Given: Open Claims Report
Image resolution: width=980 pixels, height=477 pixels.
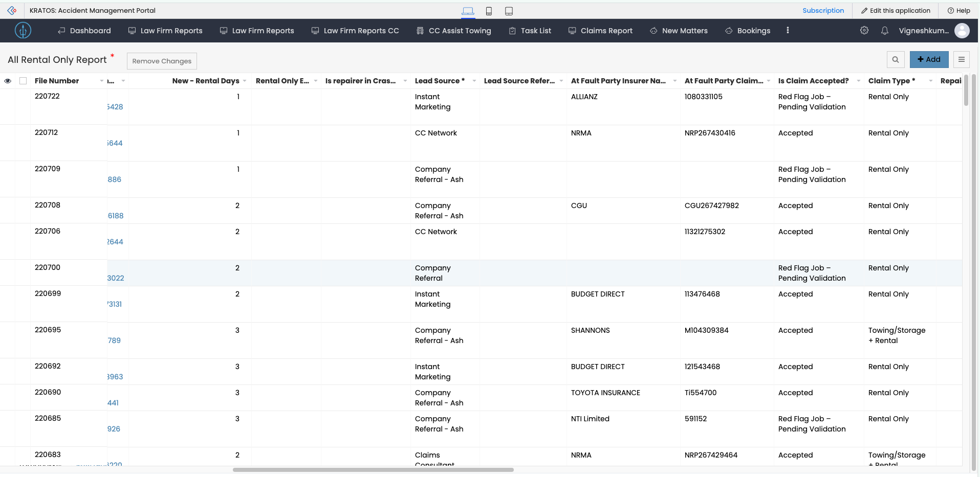Looking at the screenshot, I should point(601,31).
